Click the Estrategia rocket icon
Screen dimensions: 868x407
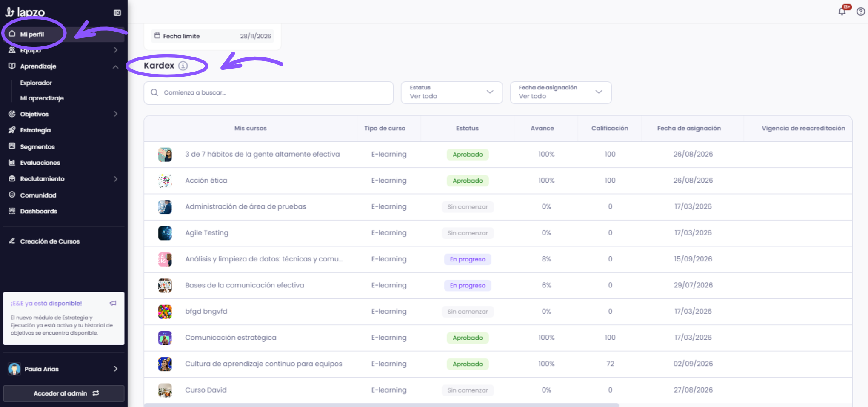click(12, 130)
